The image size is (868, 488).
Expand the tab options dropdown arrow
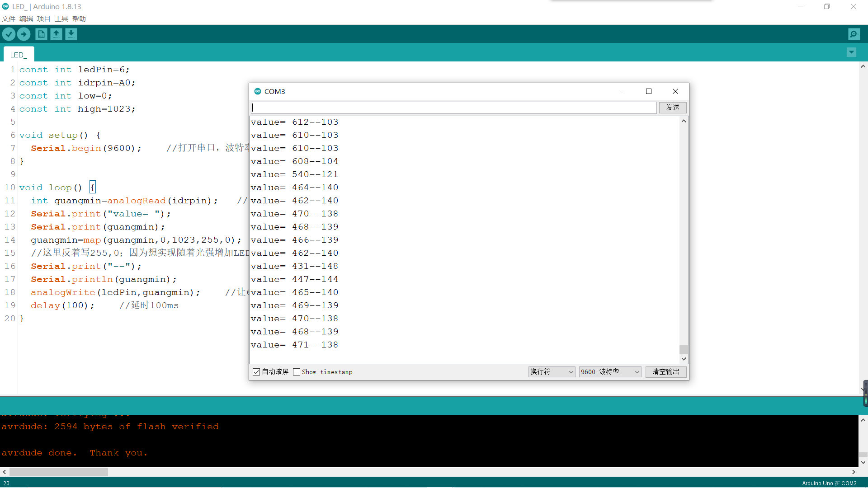click(851, 52)
